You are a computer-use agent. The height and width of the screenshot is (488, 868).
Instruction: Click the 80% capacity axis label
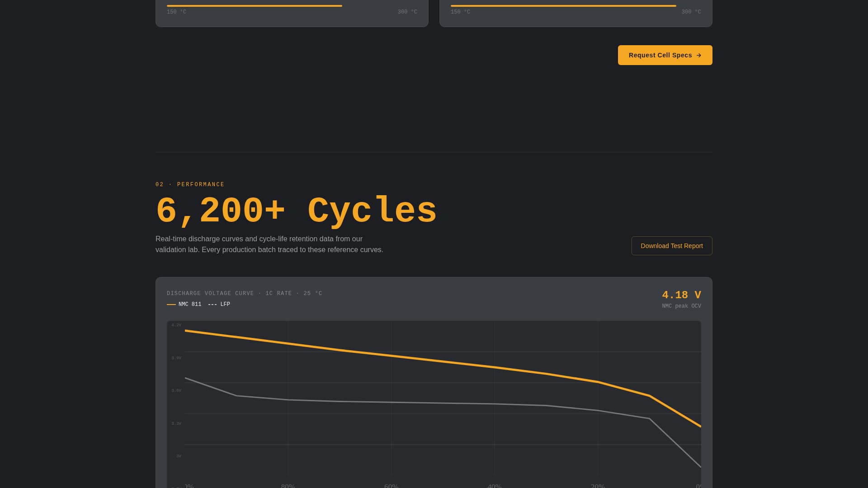click(x=287, y=486)
